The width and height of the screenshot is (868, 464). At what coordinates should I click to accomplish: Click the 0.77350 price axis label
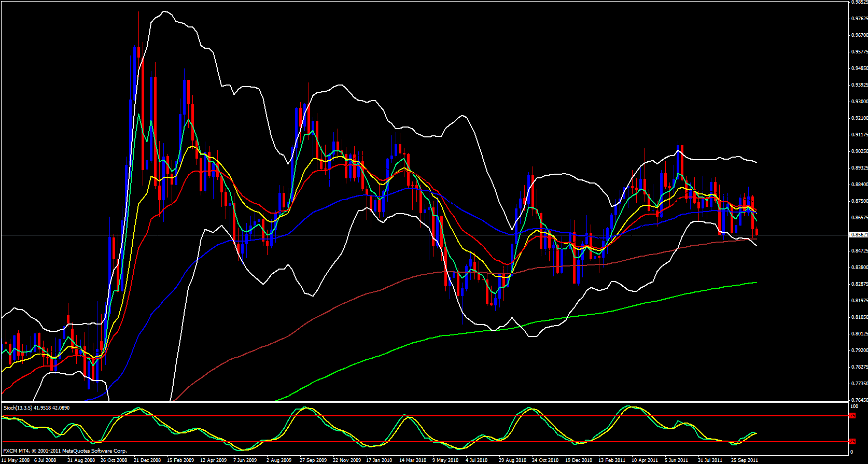pos(859,384)
